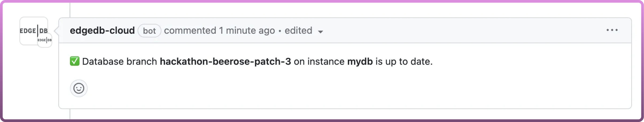Click the green checkmark emoji

tap(75, 61)
